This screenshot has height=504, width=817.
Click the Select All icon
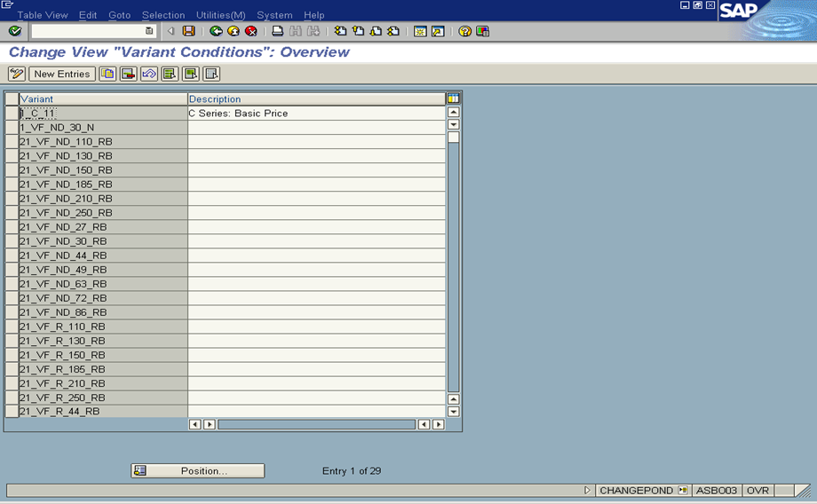pos(170,74)
